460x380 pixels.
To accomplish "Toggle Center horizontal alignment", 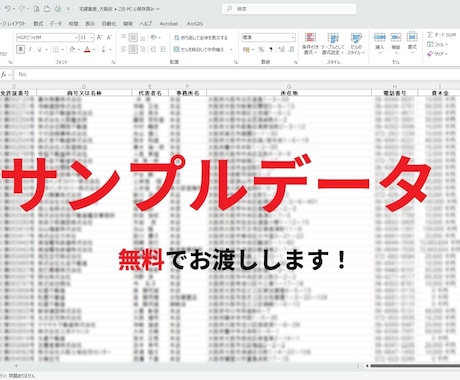I will click(133, 49).
